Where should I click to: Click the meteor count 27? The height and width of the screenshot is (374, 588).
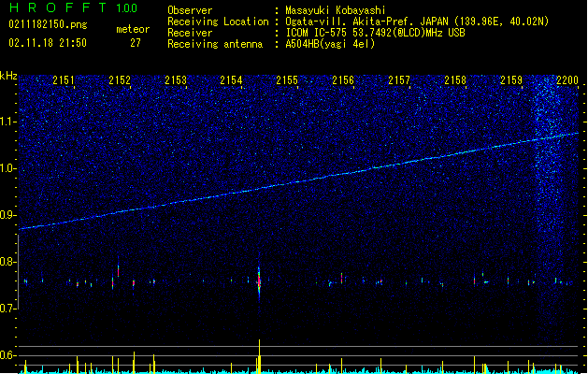click(x=136, y=43)
